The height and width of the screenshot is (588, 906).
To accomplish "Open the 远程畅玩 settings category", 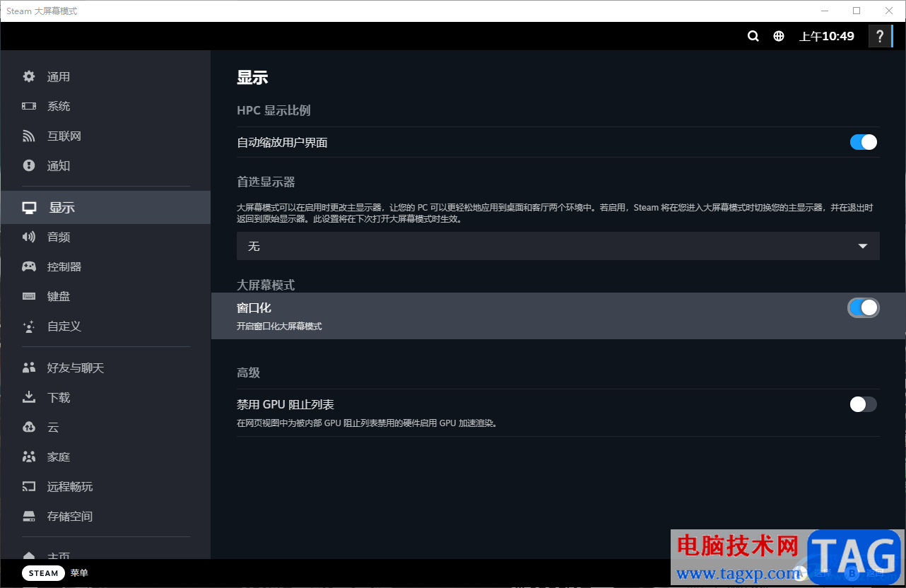I will point(105,486).
